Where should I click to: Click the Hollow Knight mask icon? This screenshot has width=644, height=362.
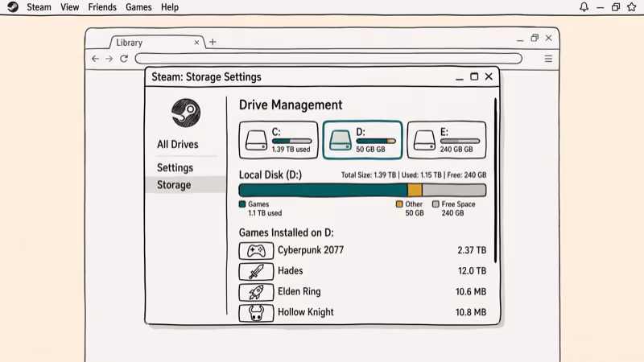256,313
